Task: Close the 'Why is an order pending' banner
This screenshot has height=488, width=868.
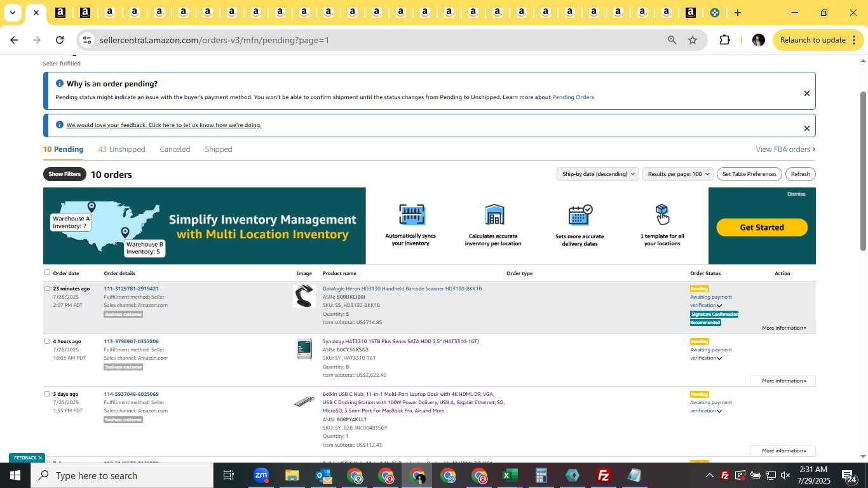Action: coord(807,93)
